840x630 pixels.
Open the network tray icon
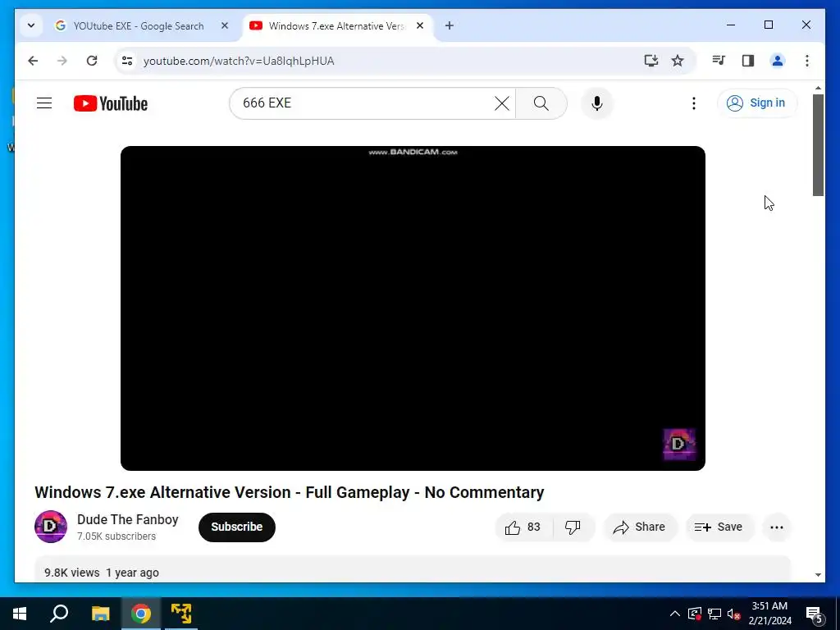pyautogui.click(x=714, y=614)
